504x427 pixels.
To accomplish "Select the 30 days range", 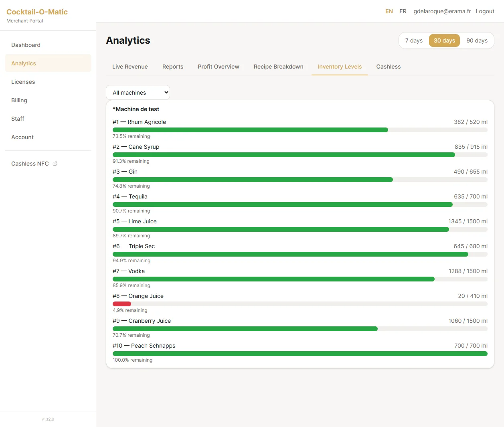I will pyautogui.click(x=444, y=40).
